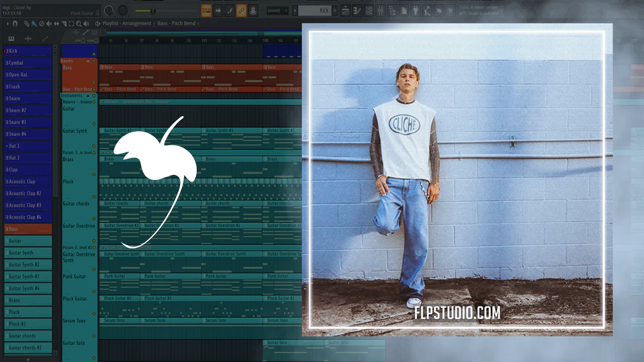Open the (none) snap selector dropdown
This screenshot has width=644, height=362.
(277, 10)
